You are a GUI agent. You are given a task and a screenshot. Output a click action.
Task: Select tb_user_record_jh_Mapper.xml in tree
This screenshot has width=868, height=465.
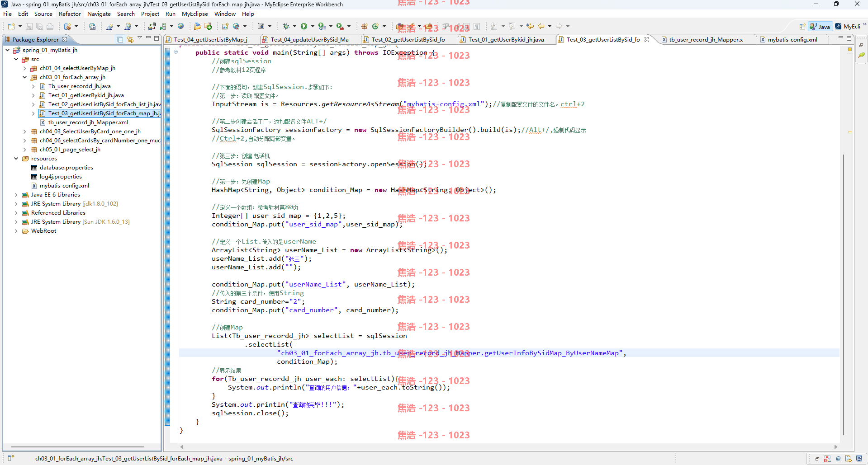[x=88, y=122]
